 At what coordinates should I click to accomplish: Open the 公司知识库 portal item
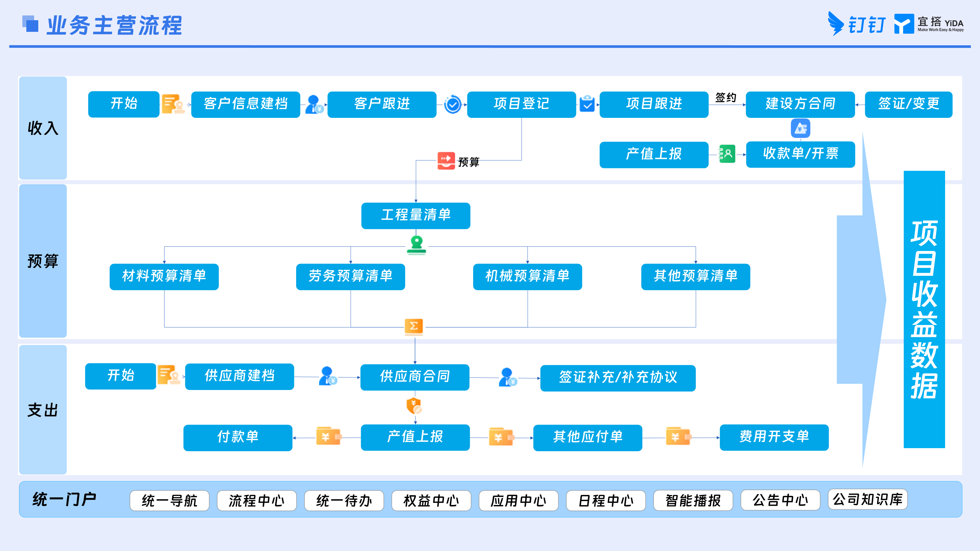(x=868, y=499)
